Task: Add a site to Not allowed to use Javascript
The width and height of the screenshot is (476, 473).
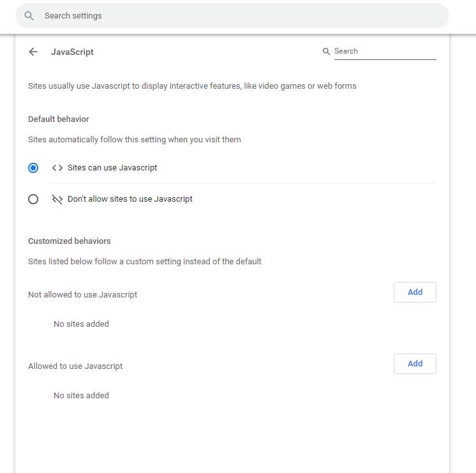Action: point(415,292)
